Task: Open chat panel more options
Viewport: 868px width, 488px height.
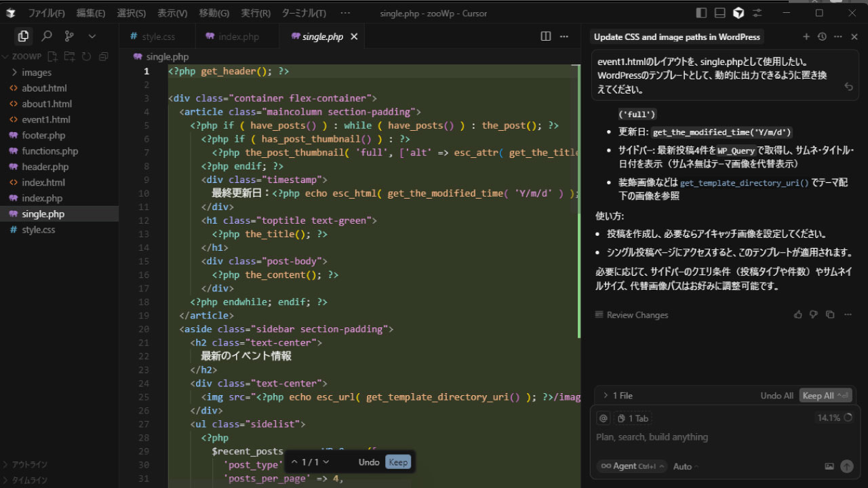Action: click(x=838, y=37)
